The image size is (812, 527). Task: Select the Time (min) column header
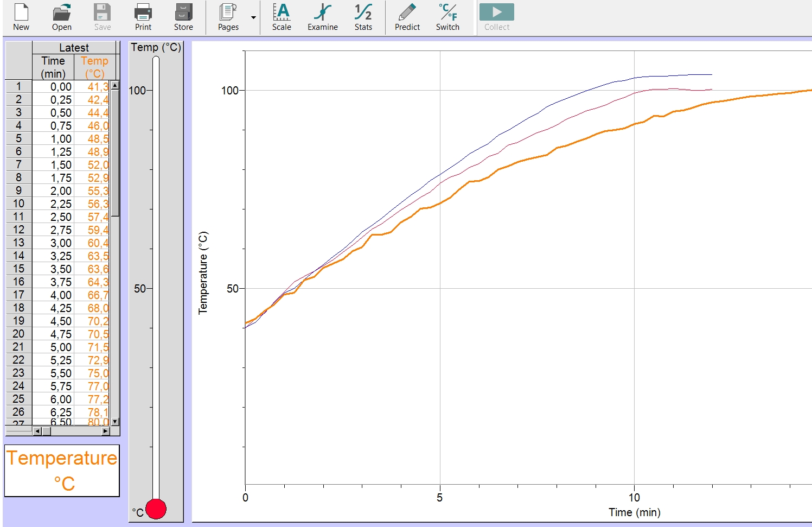(53, 67)
